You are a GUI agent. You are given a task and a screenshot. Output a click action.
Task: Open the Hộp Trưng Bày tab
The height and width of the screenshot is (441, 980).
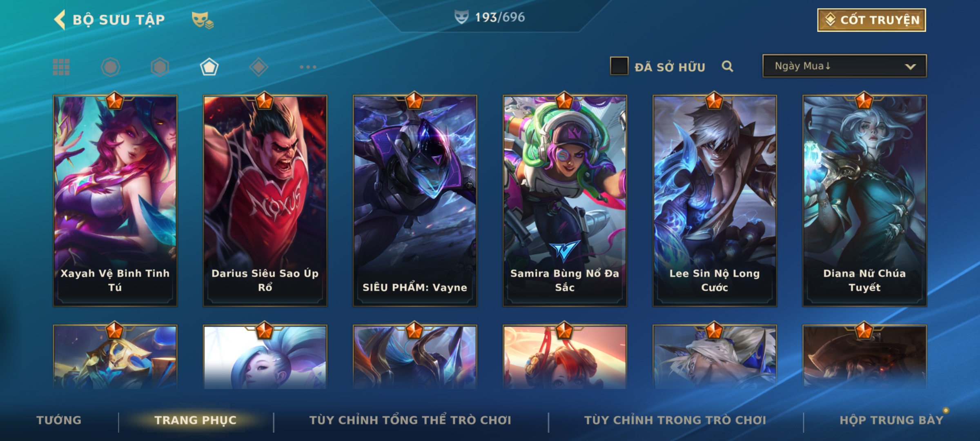(x=891, y=420)
